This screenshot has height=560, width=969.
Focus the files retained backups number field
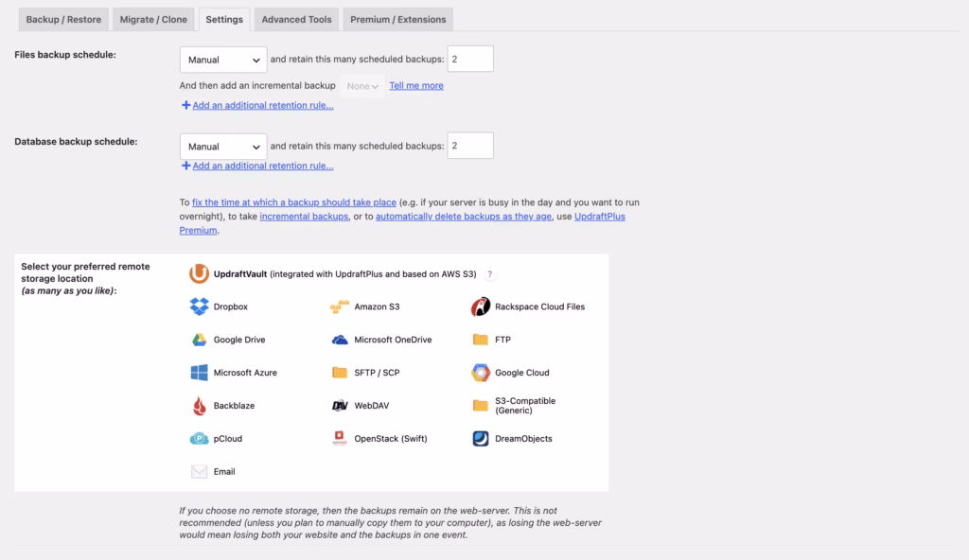470,59
